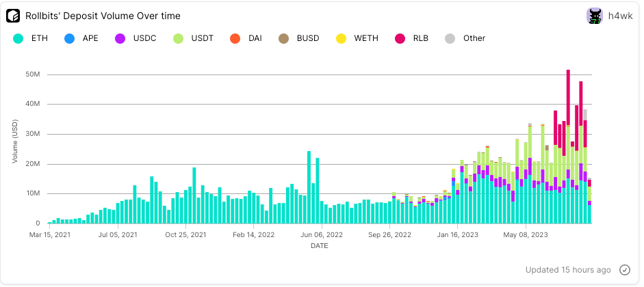The image size is (644, 287).
Task: Click the May 08, 2023 date label
Action: tap(526, 235)
